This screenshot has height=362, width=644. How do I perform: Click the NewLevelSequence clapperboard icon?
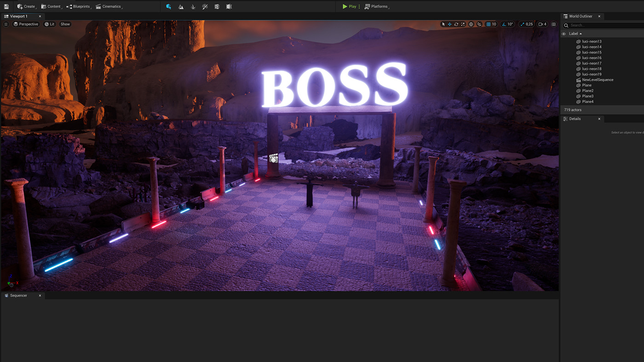[578, 80]
